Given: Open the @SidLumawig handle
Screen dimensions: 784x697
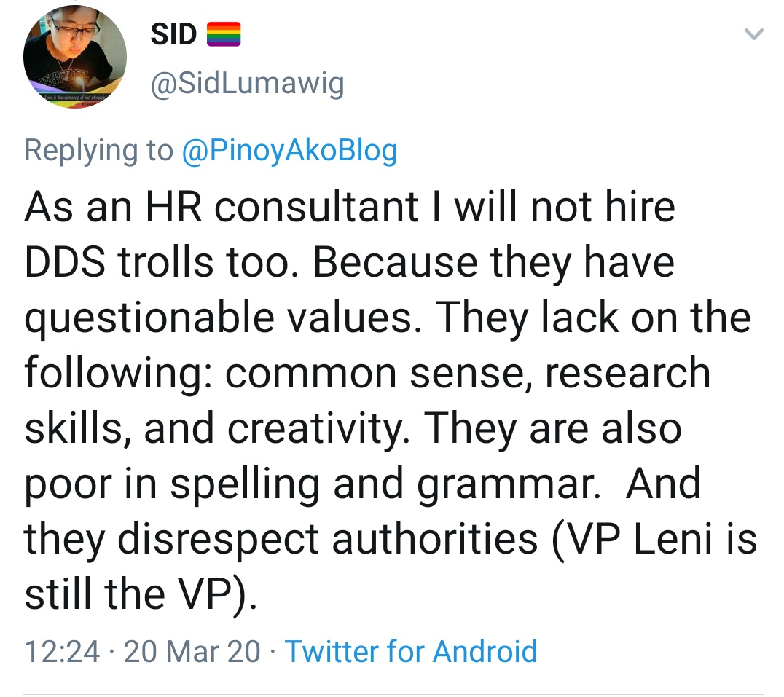Looking at the screenshot, I should pos(246,84).
